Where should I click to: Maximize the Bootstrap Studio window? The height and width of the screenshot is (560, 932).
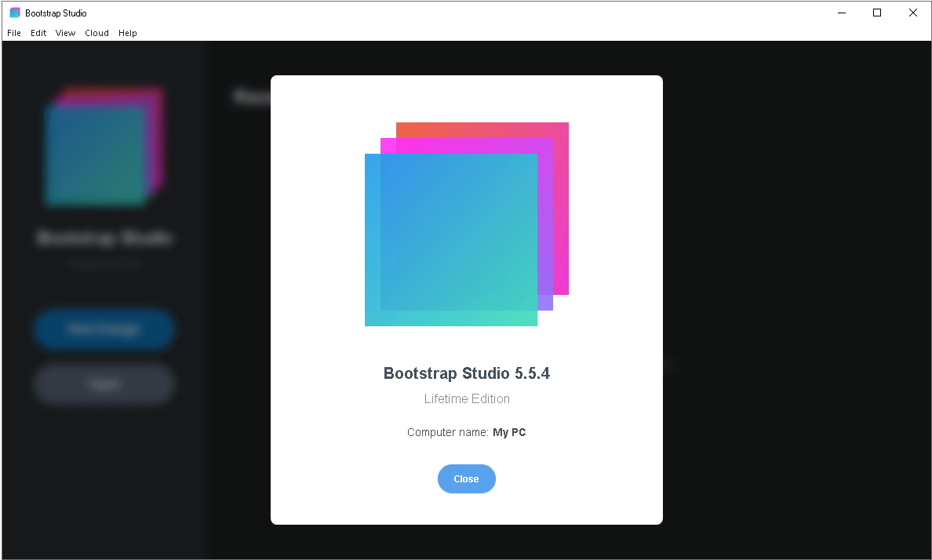point(877,13)
